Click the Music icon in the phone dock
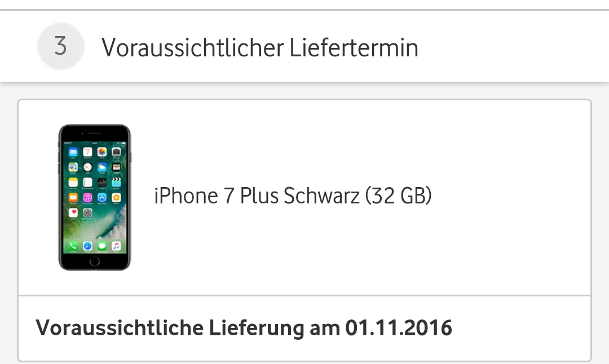 coord(117,246)
